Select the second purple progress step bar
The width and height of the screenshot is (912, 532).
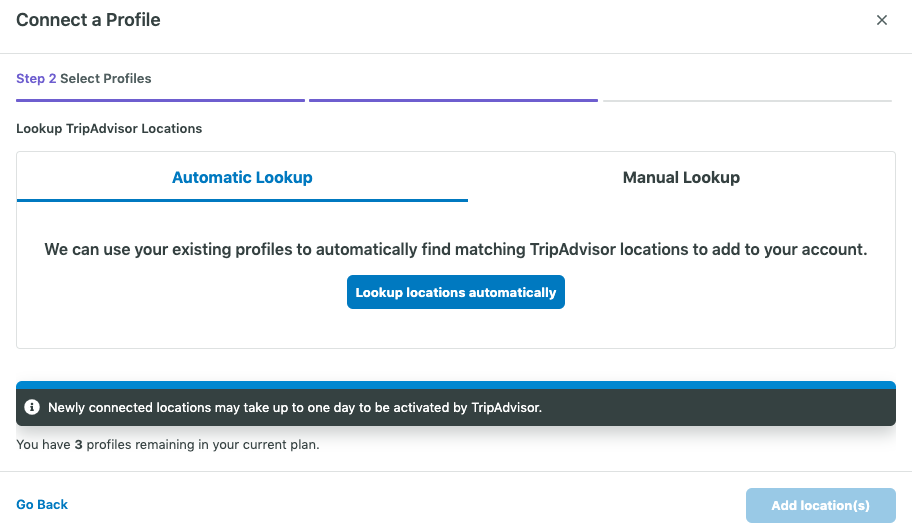453,101
